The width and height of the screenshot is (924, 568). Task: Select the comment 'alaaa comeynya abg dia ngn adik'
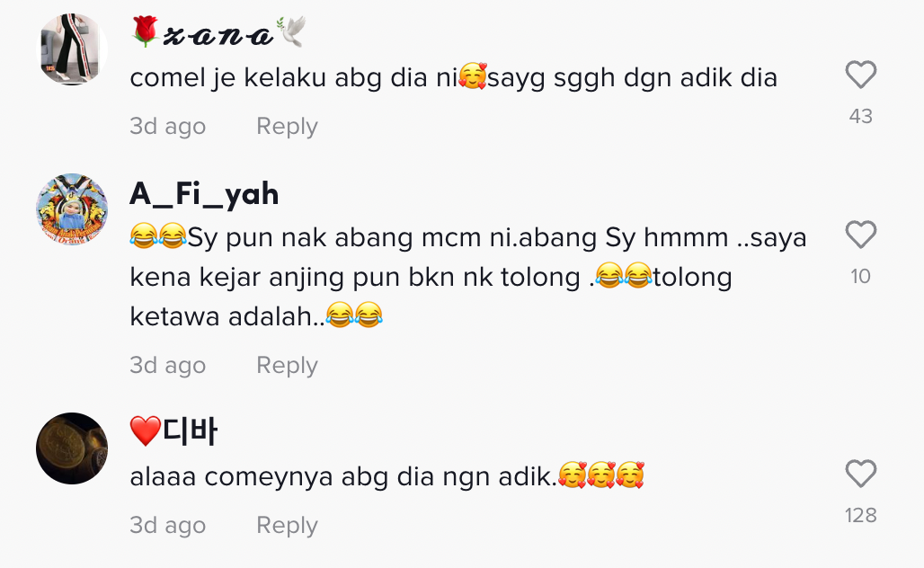coord(387,476)
